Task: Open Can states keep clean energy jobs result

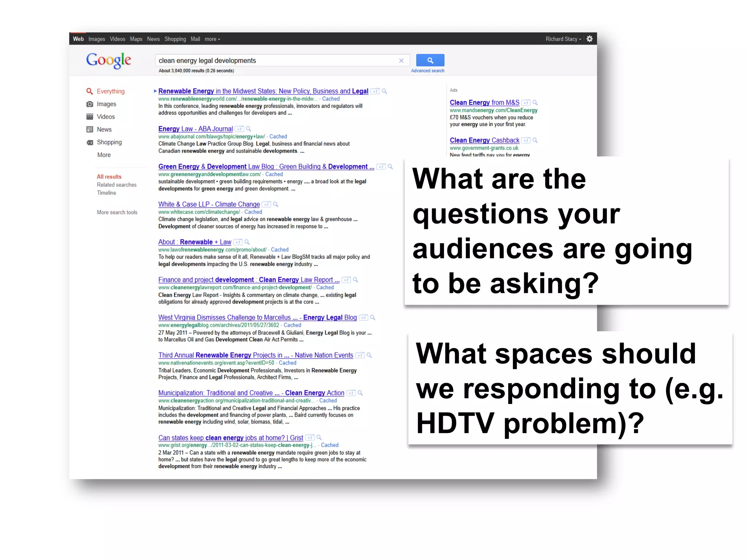Action: point(231,437)
